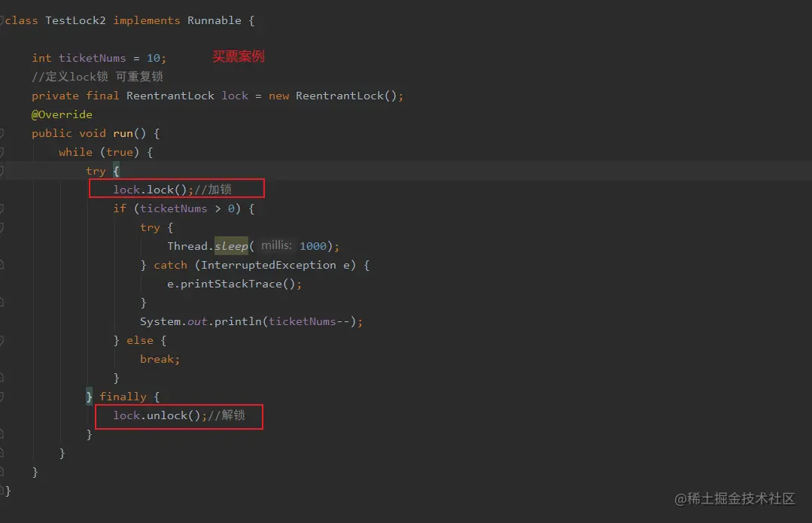Click the 'if (ticketNums > 0)' condition
Screen dimensions: 812x523
tap(177, 208)
